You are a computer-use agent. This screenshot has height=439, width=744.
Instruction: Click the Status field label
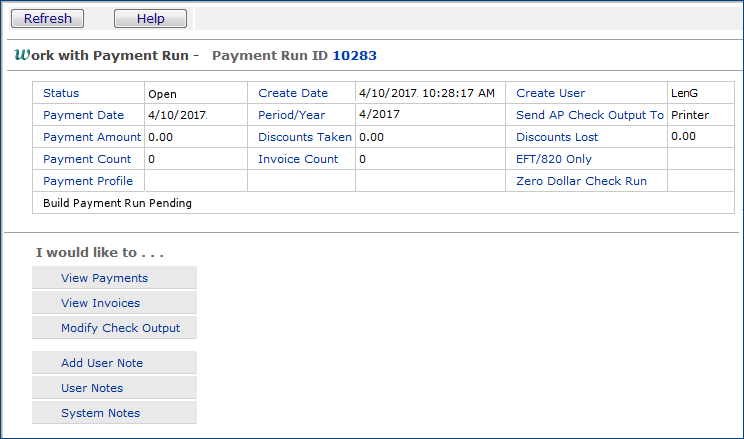[61, 93]
